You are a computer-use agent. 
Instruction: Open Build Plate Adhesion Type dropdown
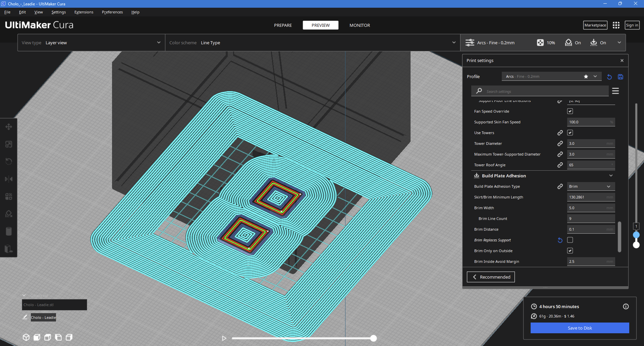point(591,186)
